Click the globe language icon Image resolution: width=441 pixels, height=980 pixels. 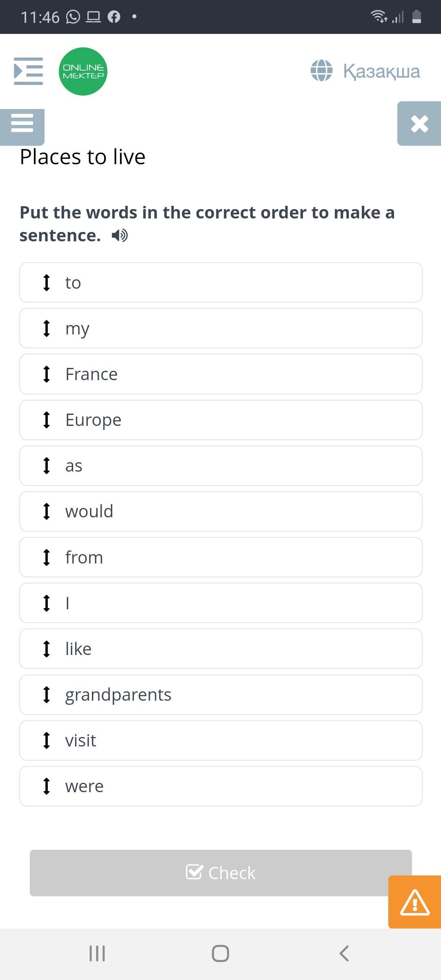(x=322, y=71)
